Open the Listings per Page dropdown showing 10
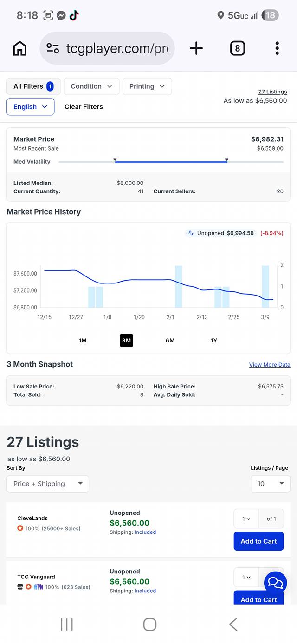The width and height of the screenshot is (297, 644). pyautogui.click(x=271, y=484)
